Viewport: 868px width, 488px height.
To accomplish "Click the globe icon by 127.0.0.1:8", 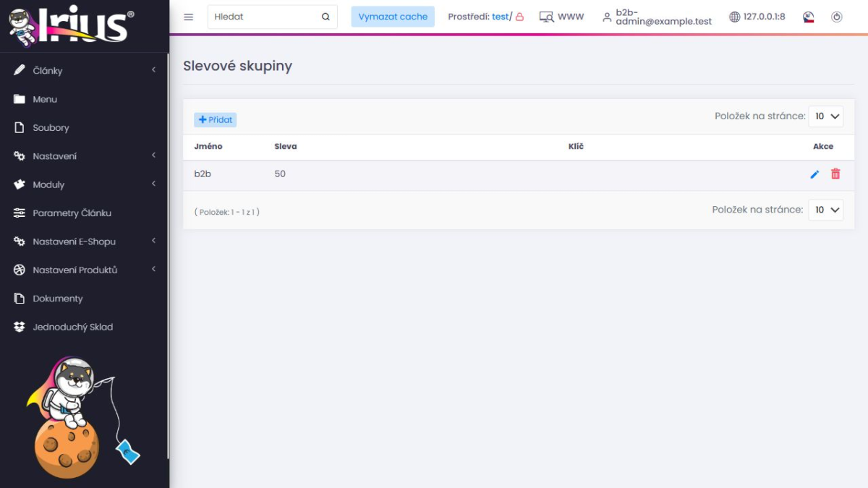I will point(734,17).
